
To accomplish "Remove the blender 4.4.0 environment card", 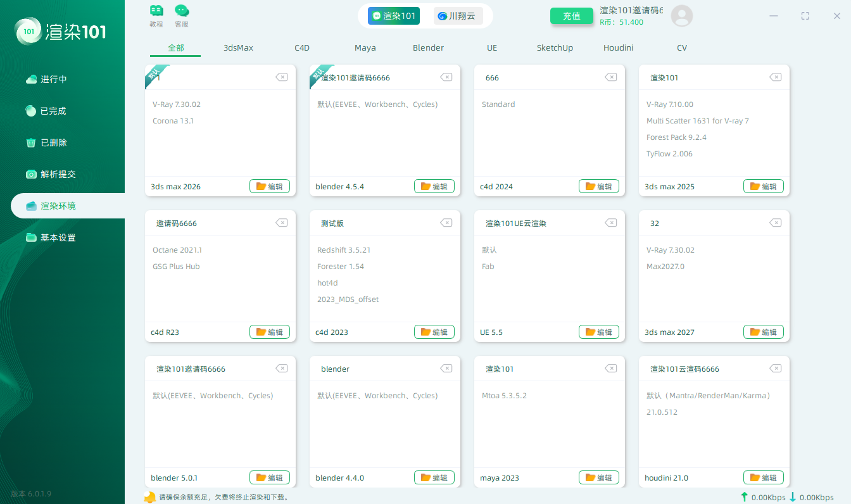I will pos(446,369).
